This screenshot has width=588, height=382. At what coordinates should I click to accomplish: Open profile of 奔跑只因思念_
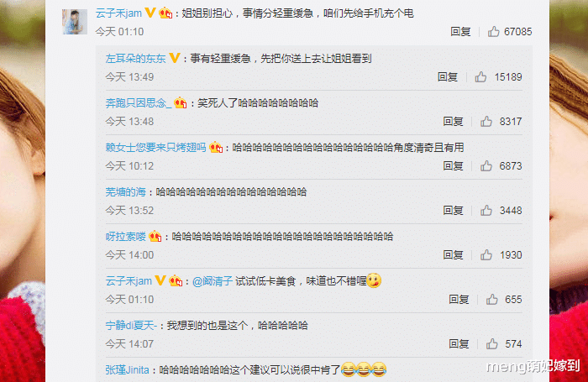click(x=139, y=102)
